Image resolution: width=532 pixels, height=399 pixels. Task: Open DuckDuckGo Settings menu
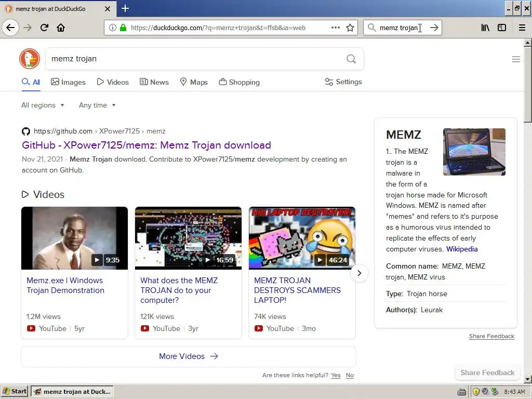point(343,82)
